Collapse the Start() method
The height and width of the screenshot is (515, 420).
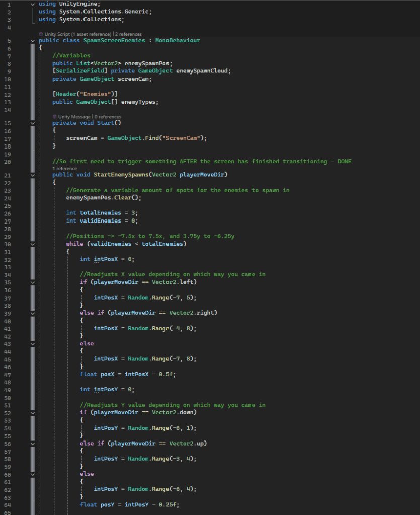point(33,123)
